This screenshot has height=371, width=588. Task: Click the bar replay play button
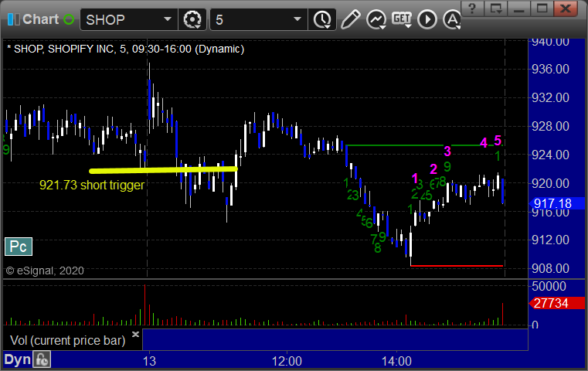pyautogui.click(x=427, y=19)
